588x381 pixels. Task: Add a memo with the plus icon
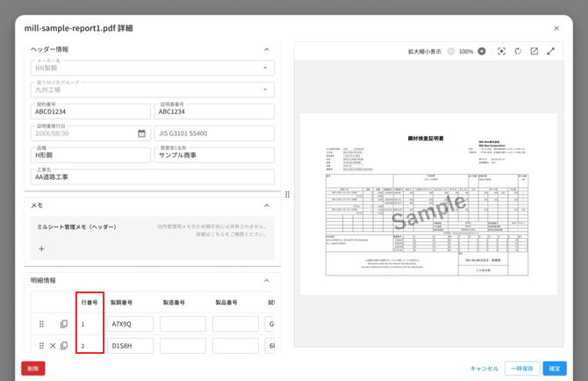[x=41, y=248]
